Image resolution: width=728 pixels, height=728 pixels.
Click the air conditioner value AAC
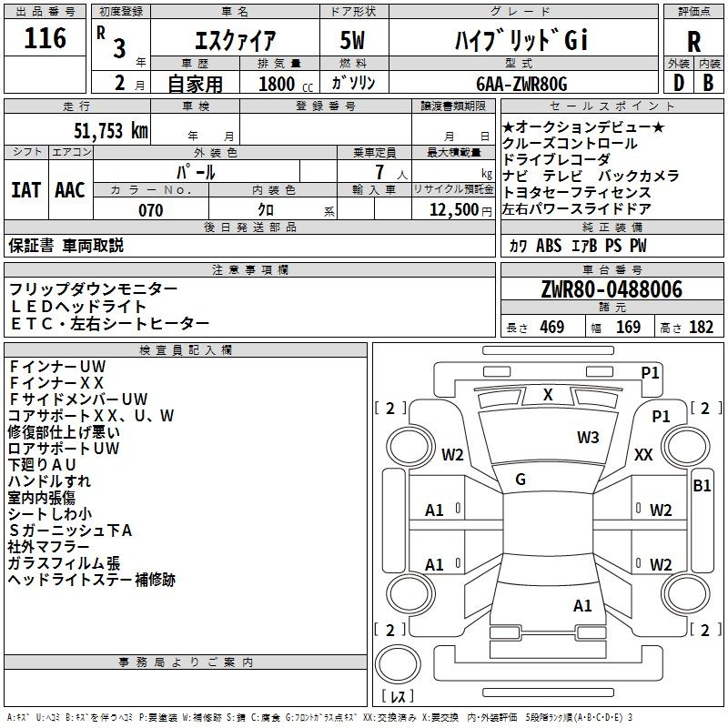click(70, 190)
